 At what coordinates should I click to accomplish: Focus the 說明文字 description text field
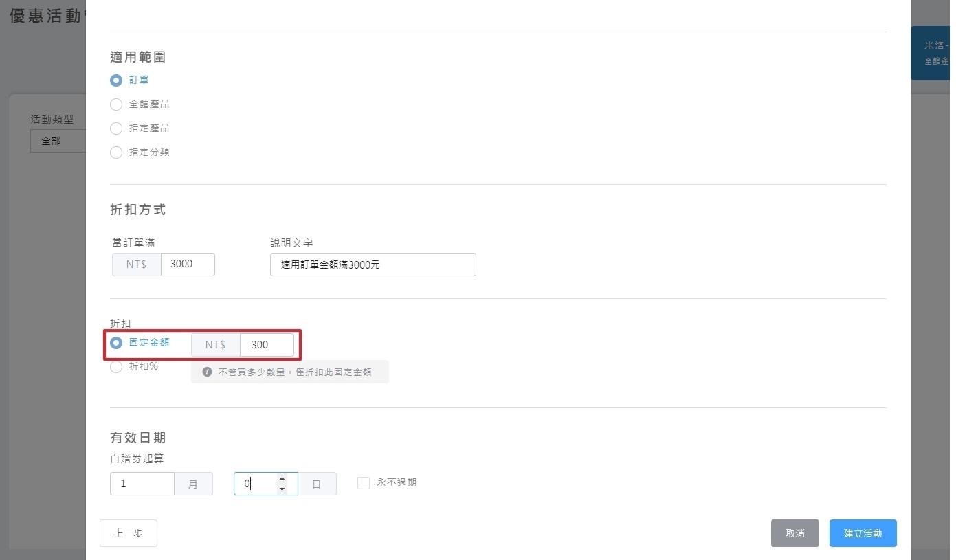coord(373,265)
